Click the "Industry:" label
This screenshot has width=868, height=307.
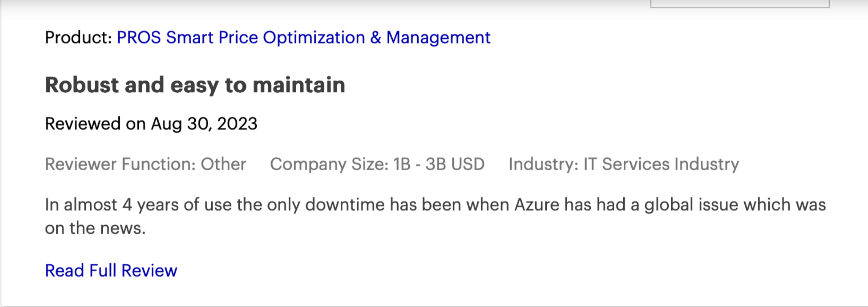click(543, 164)
